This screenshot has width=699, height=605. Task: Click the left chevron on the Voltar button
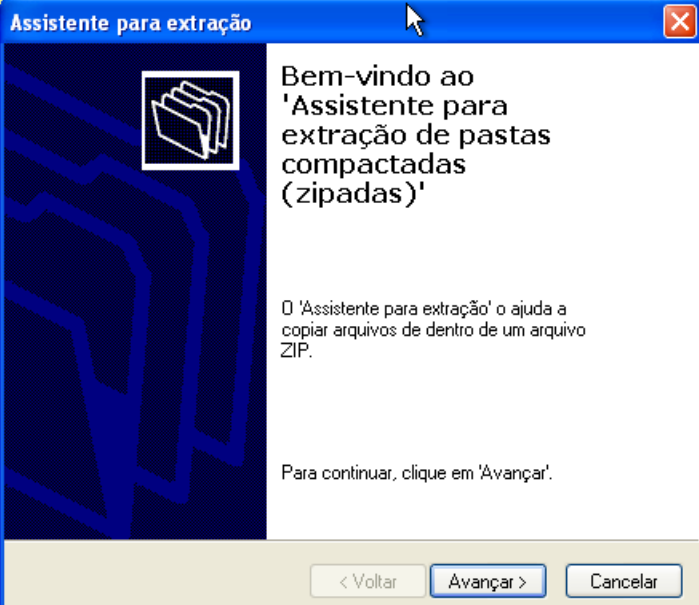pyautogui.click(x=343, y=582)
